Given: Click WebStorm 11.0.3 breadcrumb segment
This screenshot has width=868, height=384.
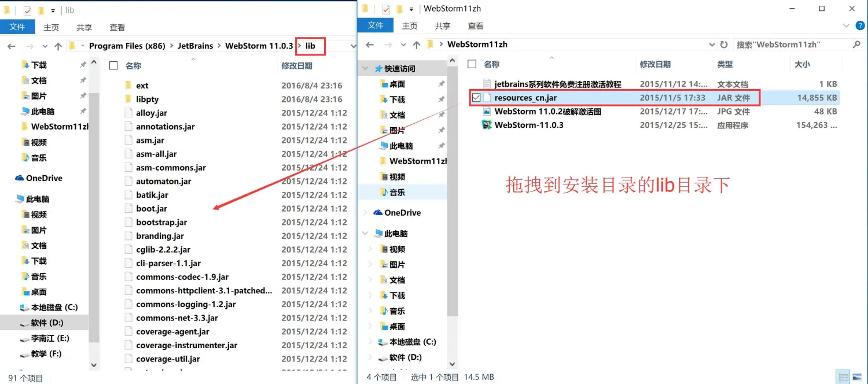Looking at the screenshot, I should [259, 46].
